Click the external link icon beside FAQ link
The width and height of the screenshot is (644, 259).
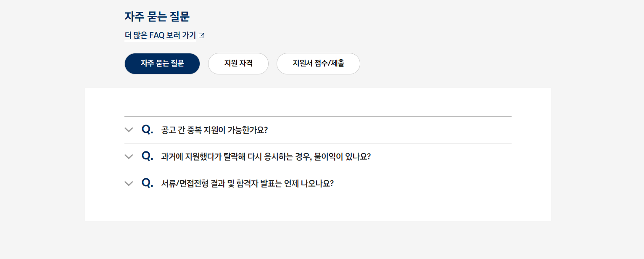202,35
